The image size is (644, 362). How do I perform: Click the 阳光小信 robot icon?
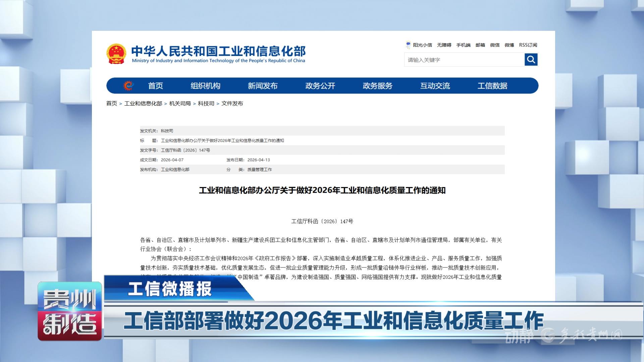point(408,45)
